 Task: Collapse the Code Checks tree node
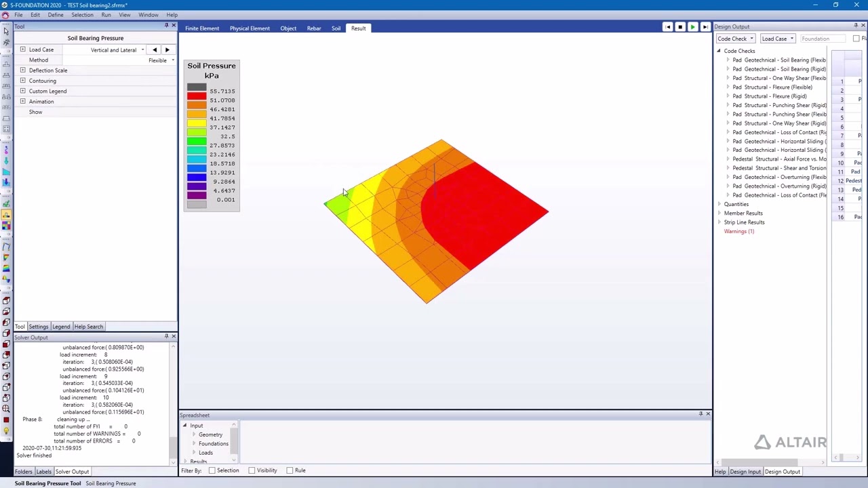coord(719,51)
